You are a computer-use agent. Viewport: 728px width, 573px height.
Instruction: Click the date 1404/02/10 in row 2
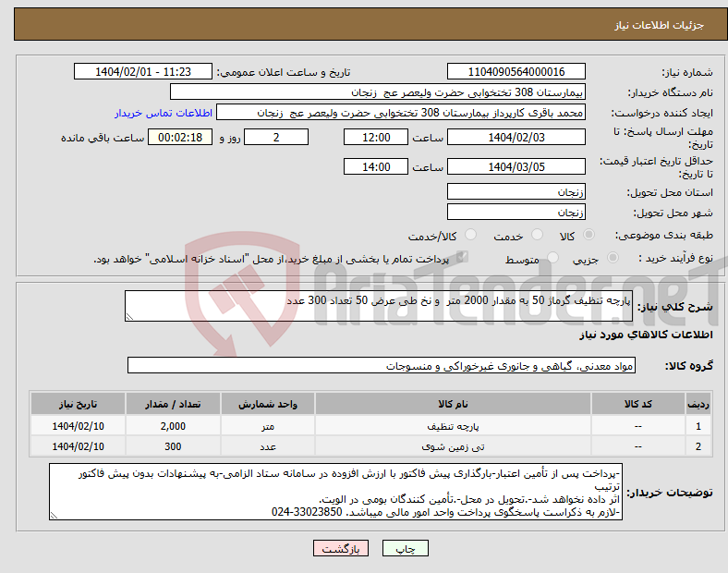pos(78,446)
